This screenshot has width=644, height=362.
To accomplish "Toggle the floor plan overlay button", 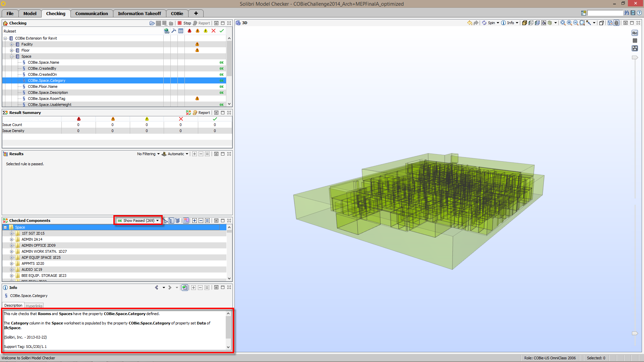I will click(635, 48).
